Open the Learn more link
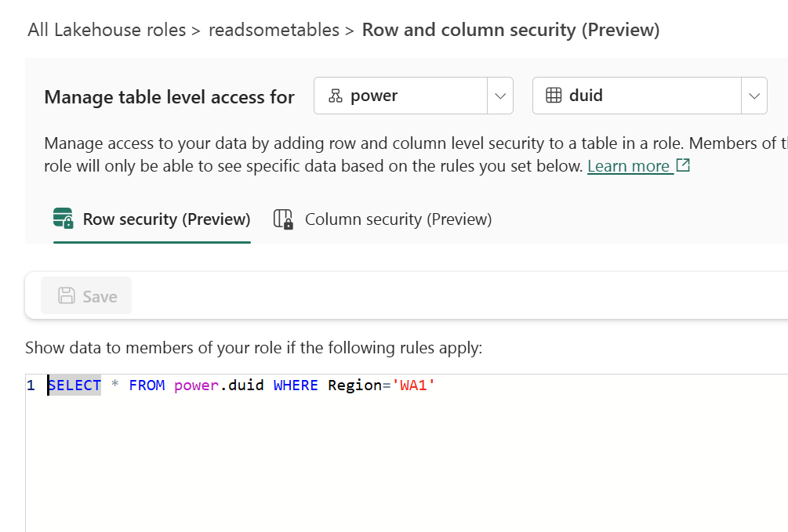 click(x=629, y=166)
